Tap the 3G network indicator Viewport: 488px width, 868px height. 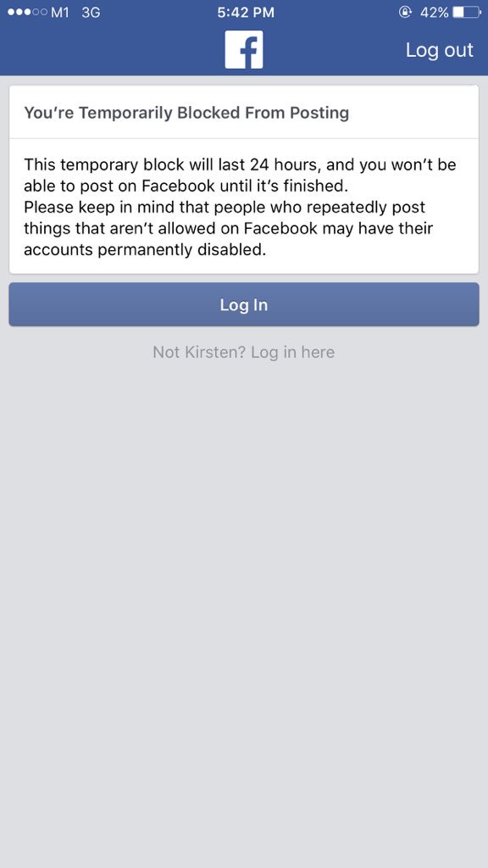coord(91,13)
